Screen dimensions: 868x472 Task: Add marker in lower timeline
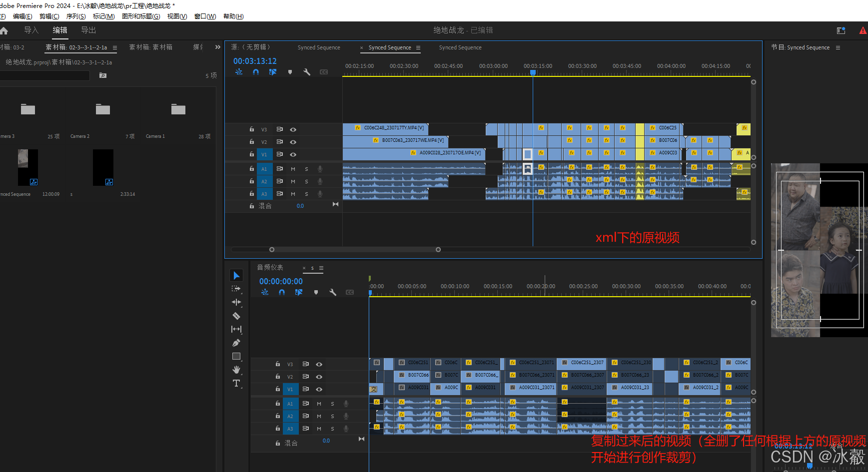pos(316,292)
